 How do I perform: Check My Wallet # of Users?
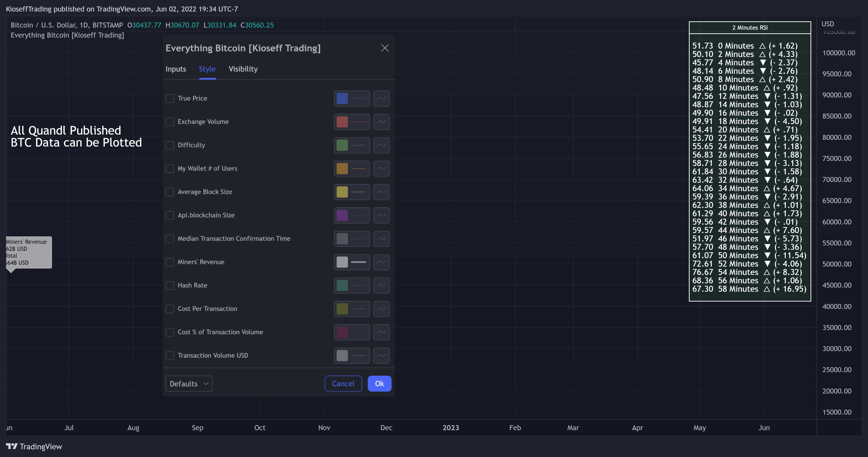170,169
